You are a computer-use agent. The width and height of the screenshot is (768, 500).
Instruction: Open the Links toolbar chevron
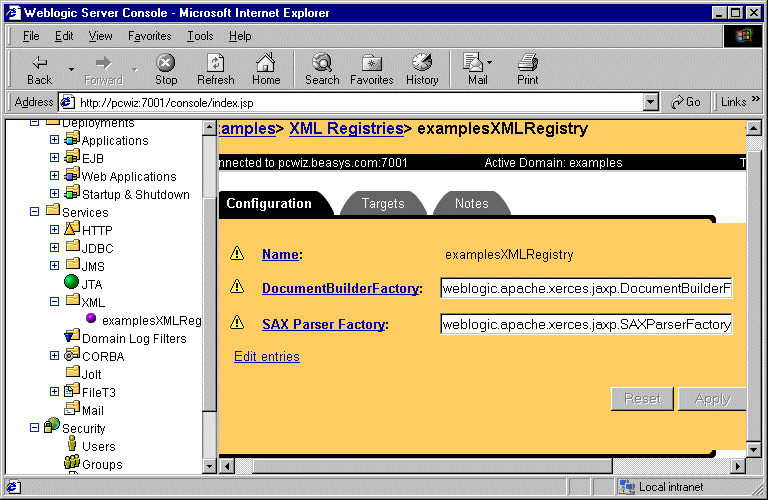coord(756,99)
